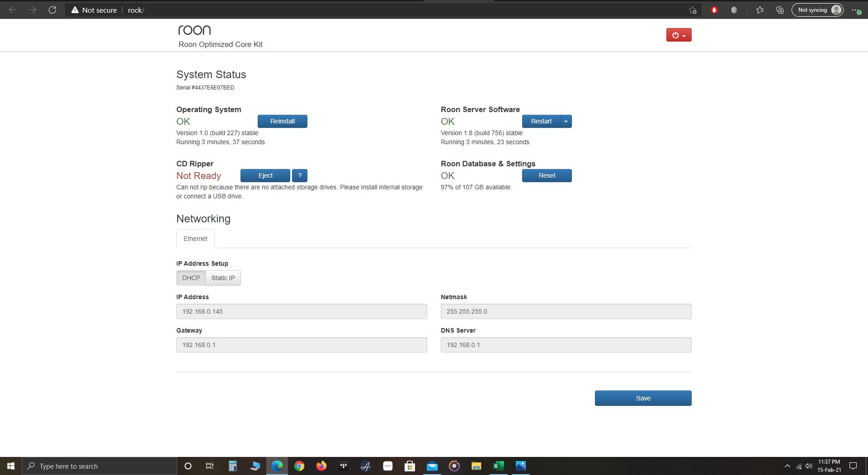Screen dimensions: 868x475
Task: Click the Netmask field 255.255.255.0
Action: (x=566, y=311)
